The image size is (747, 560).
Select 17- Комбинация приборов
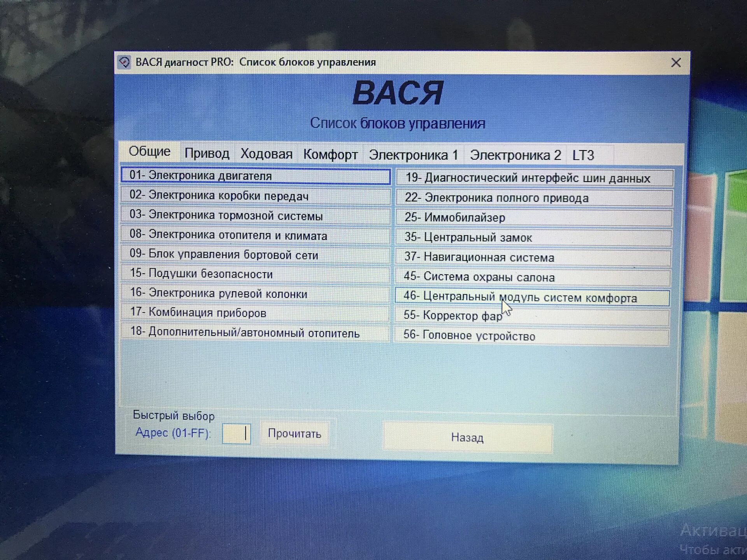[x=256, y=313]
